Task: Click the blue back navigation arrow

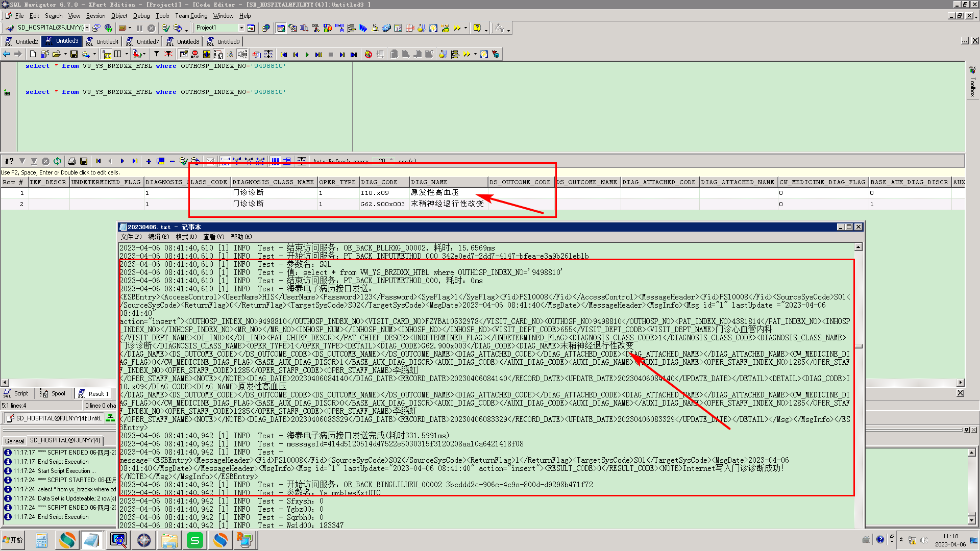Action: tap(7, 54)
